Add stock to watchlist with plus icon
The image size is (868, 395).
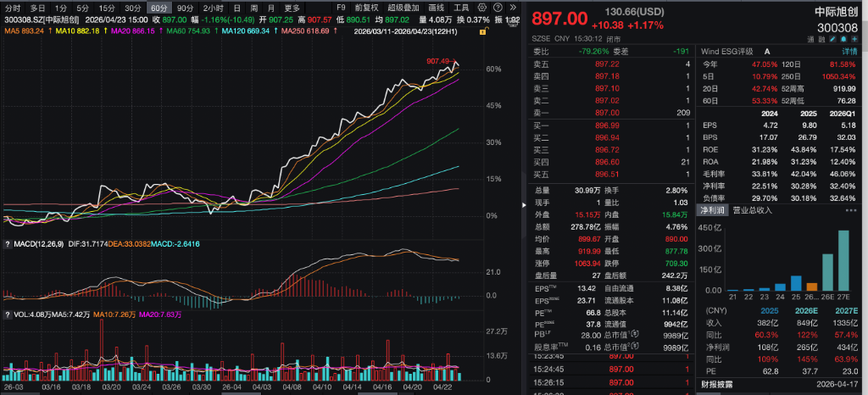(854, 39)
